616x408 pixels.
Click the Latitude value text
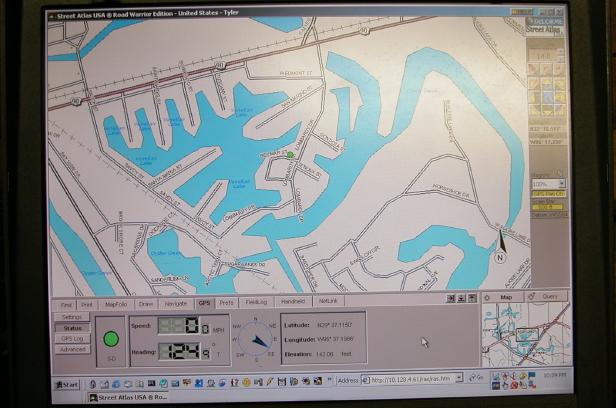coord(335,325)
